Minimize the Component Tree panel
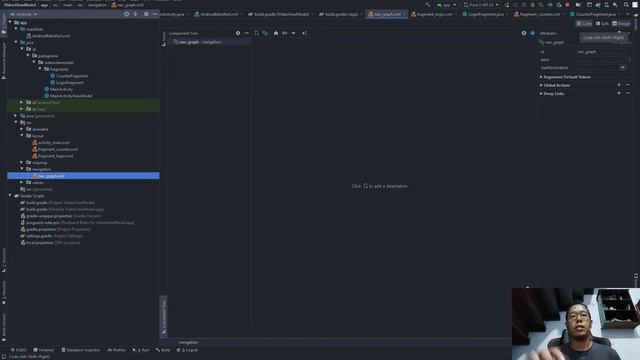Image resolution: width=640 pixels, height=360 pixels. point(247,33)
